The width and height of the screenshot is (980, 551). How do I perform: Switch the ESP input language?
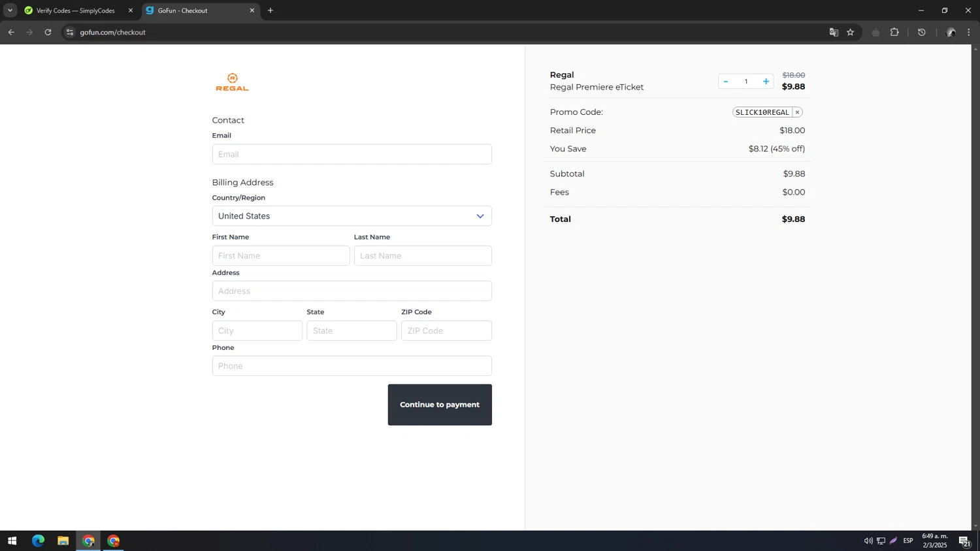908,541
